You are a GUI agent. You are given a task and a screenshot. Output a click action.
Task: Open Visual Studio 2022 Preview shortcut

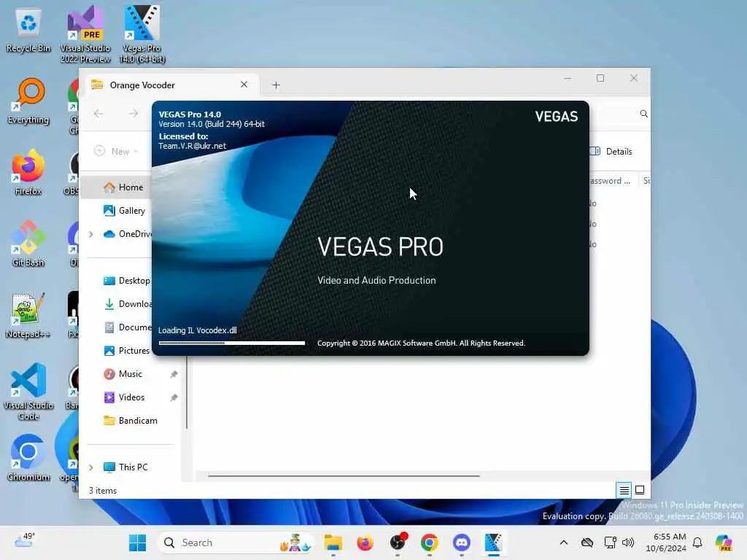85,35
